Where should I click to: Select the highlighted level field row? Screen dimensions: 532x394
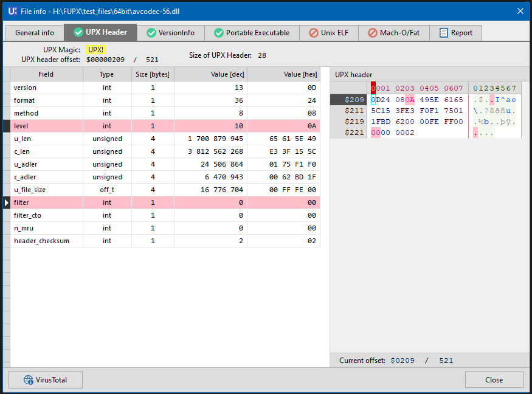tap(165, 126)
